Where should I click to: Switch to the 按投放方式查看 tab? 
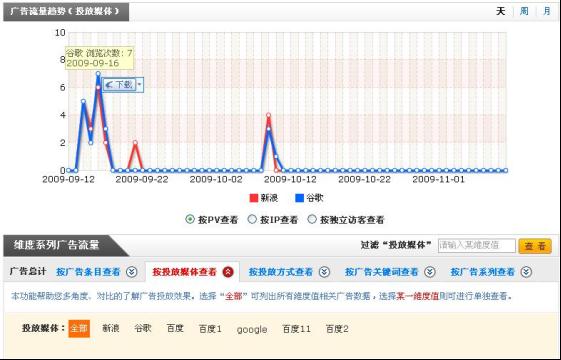[x=281, y=272]
